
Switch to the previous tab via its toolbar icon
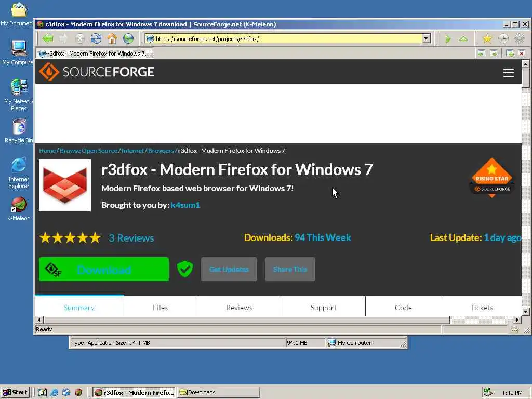click(482, 54)
